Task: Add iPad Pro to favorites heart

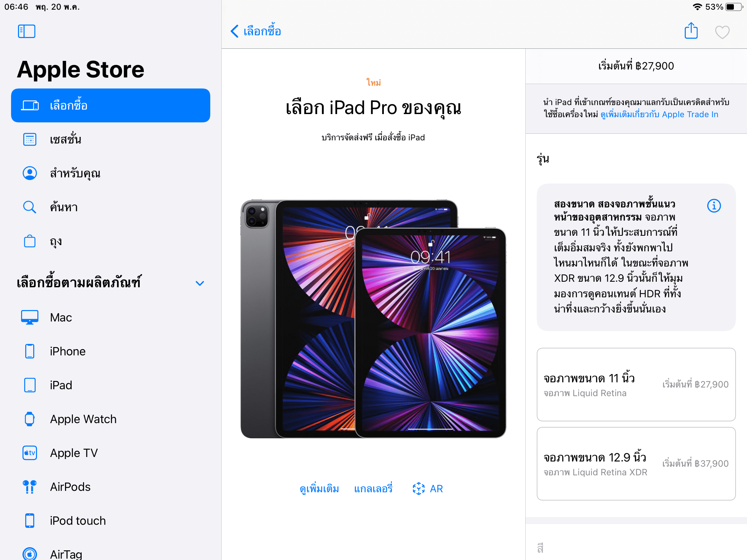Action: tap(722, 32)
